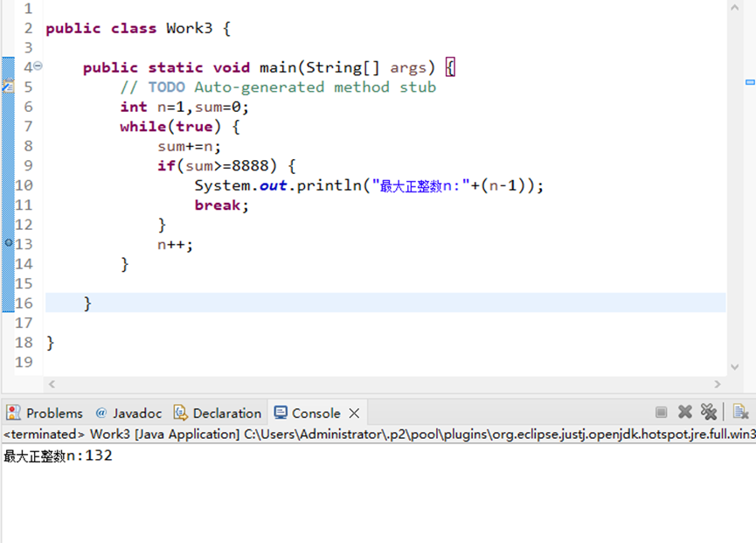Click the Console tab's monitor icon
The image size is (756, 543).
click(280, 412)
